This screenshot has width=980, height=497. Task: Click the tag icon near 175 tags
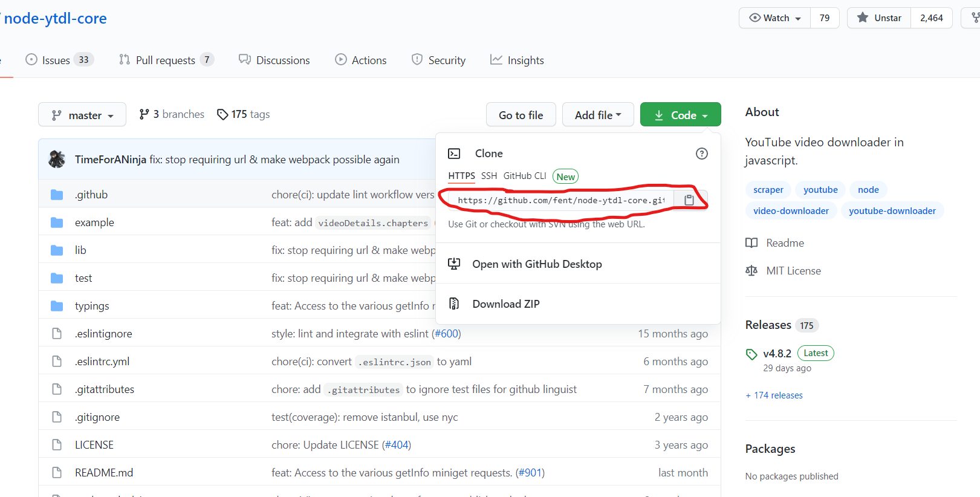(222, 114)
